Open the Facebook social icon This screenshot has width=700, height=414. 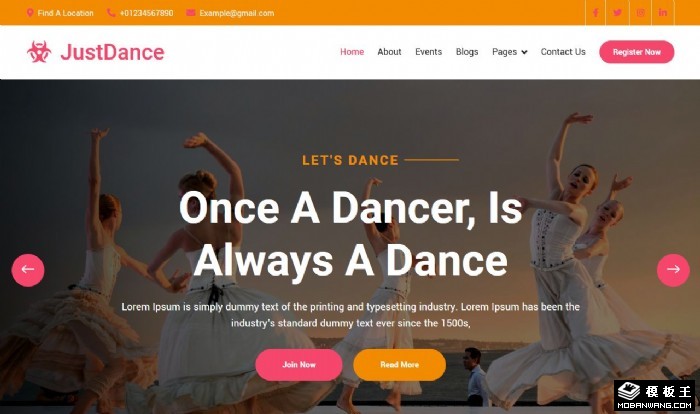596,13
